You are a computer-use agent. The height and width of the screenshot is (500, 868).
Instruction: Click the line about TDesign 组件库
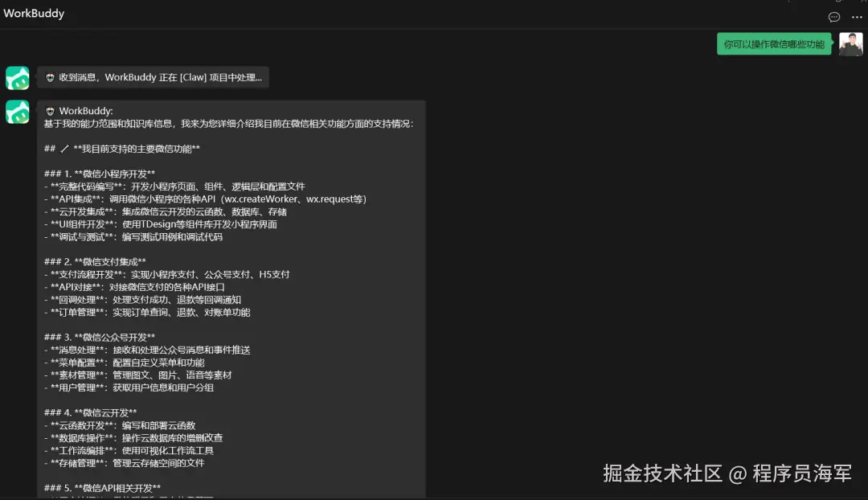pyautogui.click(x=161, y=224)
